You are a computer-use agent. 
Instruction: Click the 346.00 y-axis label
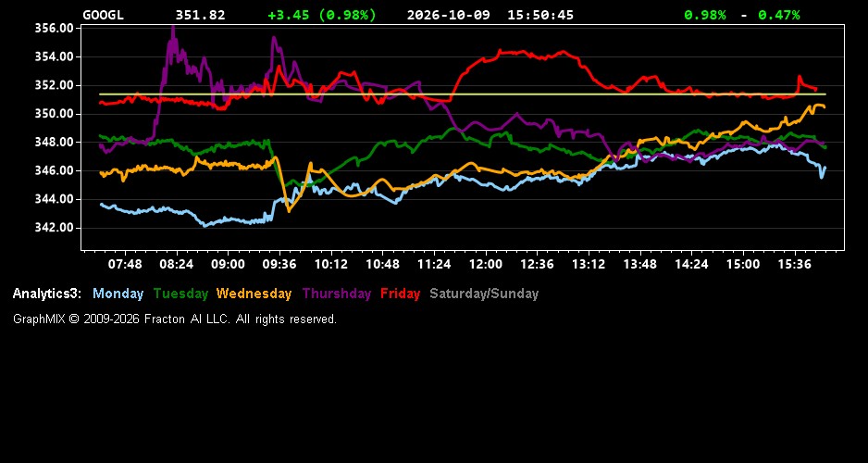point(54,170)
